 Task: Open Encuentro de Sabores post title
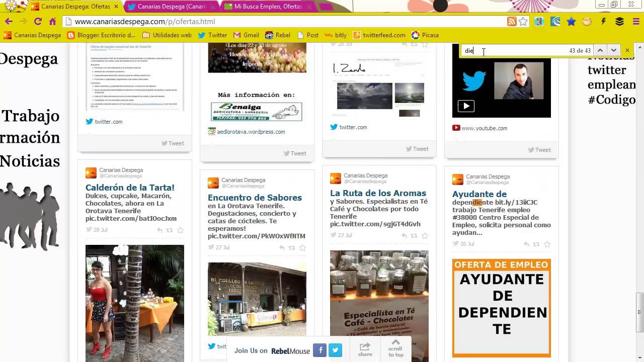(255, 198)
